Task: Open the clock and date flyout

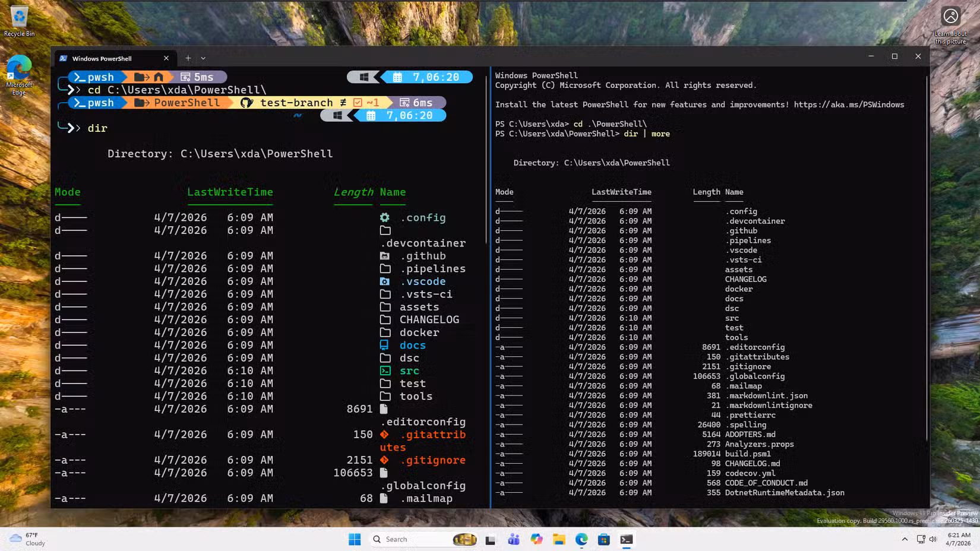Action: coord(958,539)
